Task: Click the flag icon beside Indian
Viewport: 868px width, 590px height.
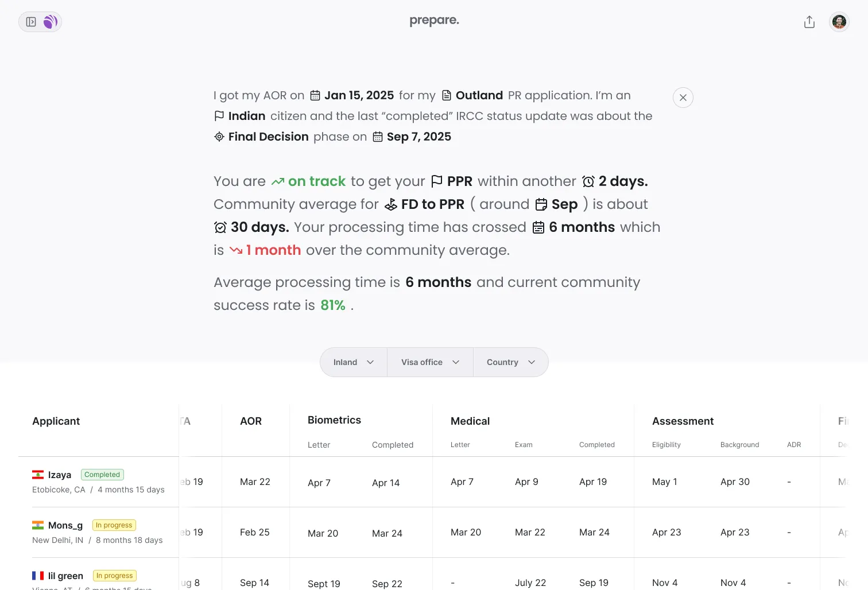Action: (x=219, y=116)
